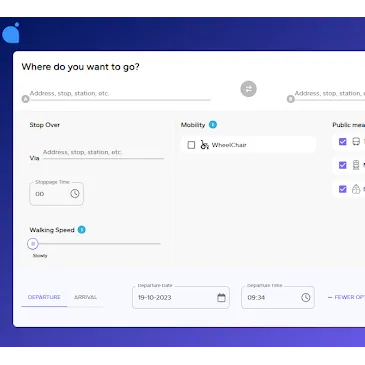The height and width of the screenshot is (365, 365).
Task: Uncheck the bus public transport checkbox
Action: 343,142
